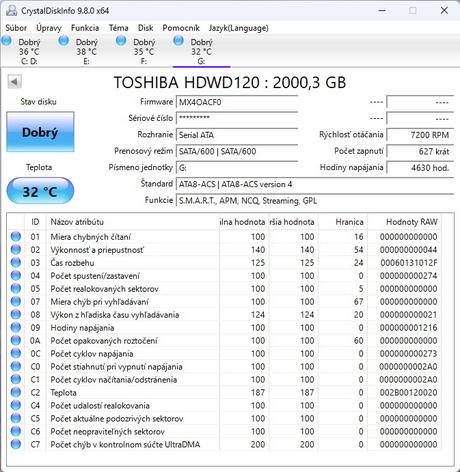
Task: Click the blue status orb above E:
Action: pyautogui.click(x=64, y=41)
